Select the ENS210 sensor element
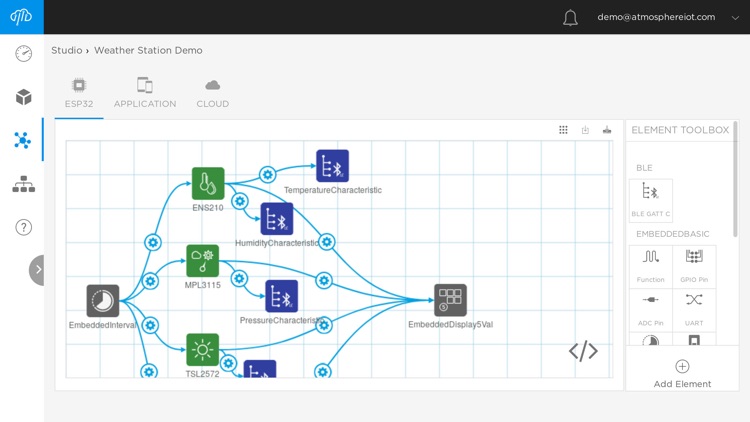The height and width of the screenshot is (422, 750). (x=208, y=183)
